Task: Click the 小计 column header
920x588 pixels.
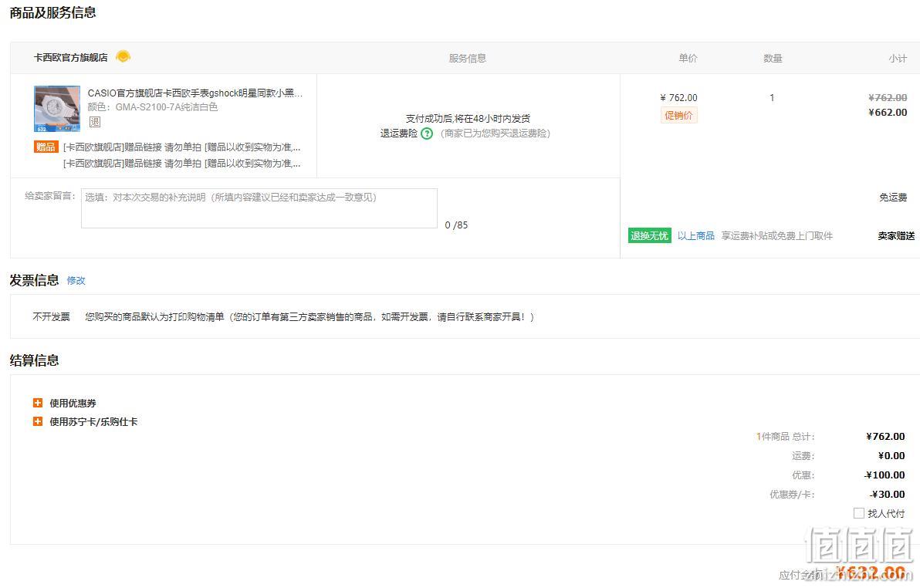Action: coord(898,58)
